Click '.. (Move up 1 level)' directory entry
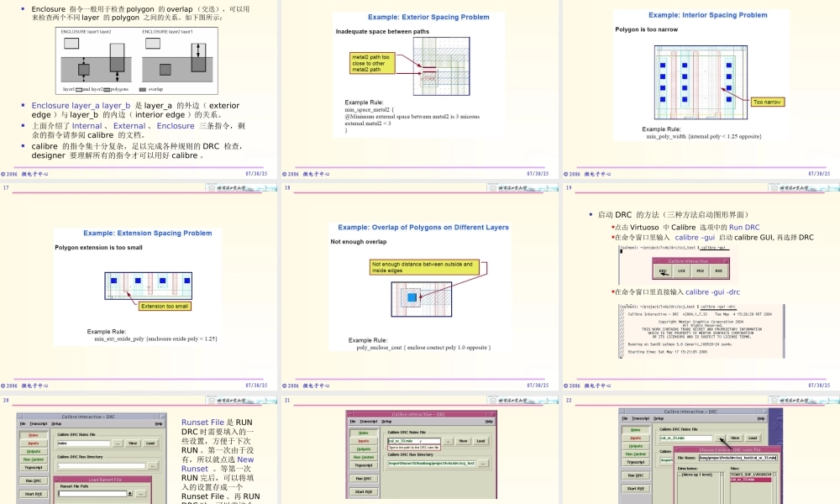 click(x=695, y=475)
